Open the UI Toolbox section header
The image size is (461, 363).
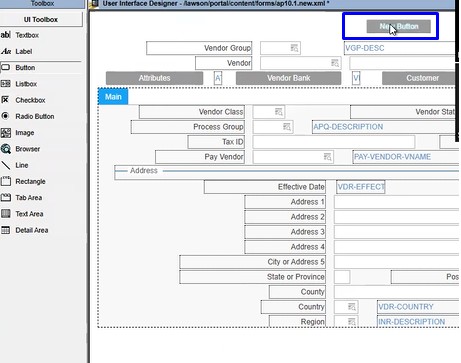pos(41,19)
